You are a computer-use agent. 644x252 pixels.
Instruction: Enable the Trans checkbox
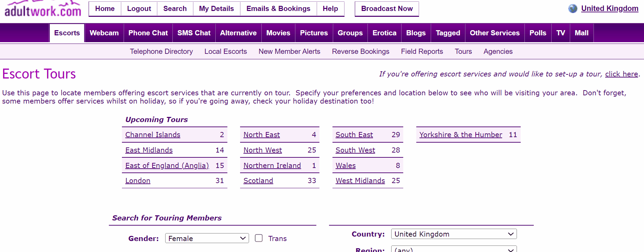259,238
